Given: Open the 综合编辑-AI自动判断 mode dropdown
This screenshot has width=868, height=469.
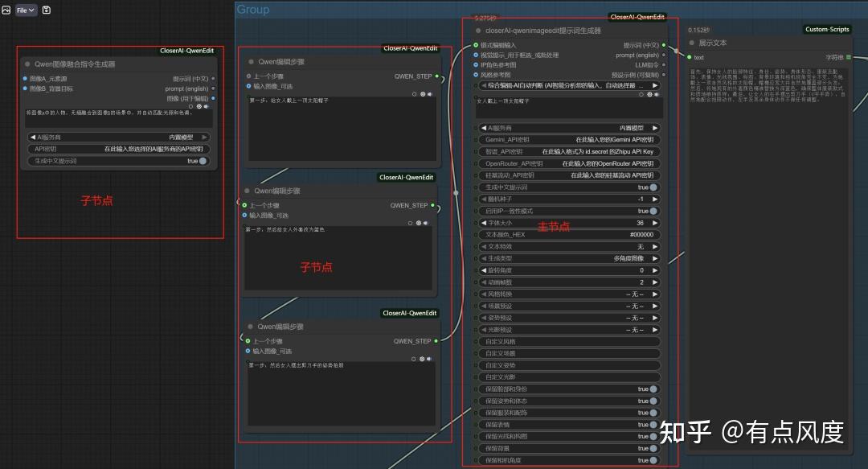Looking at the screenshot, I should tap(568, 85).
